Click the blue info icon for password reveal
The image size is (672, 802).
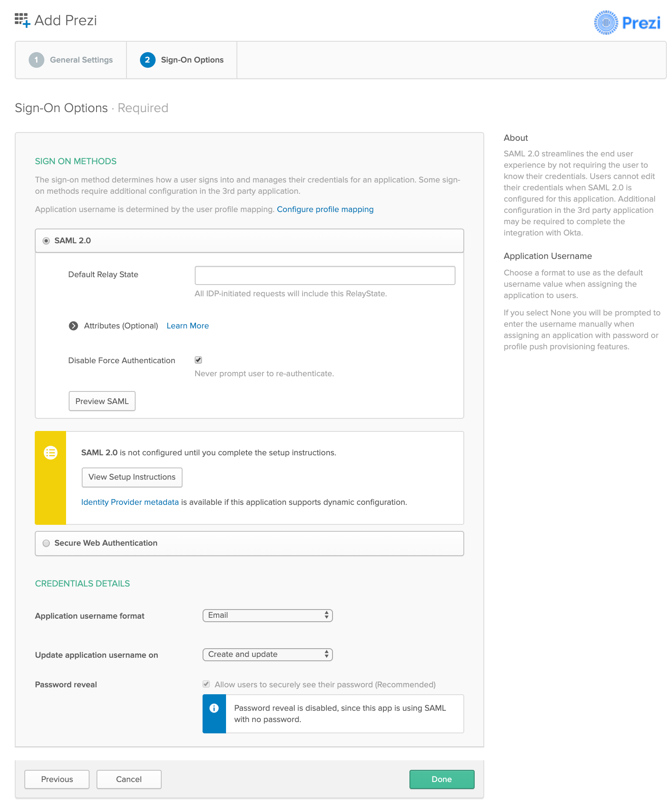(x=214, y=708)
